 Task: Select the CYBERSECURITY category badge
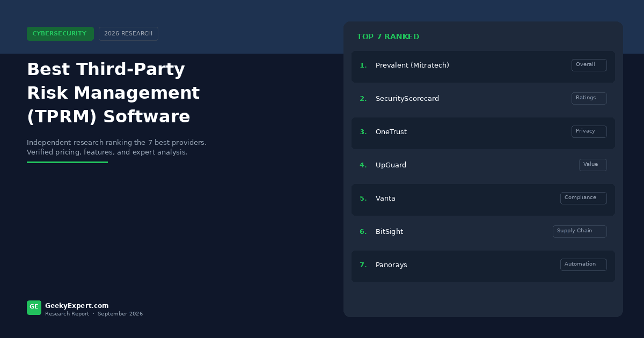click(x=60, y=34)
